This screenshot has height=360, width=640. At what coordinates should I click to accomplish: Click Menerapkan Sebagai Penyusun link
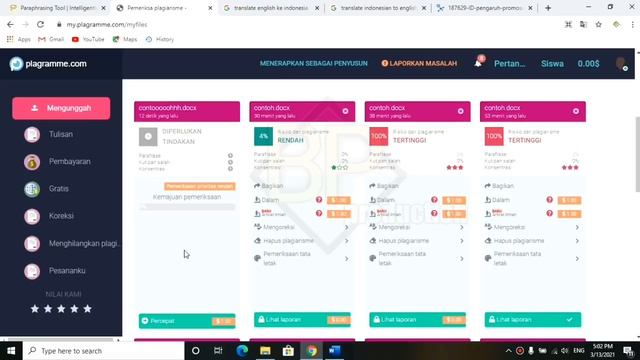313,64
